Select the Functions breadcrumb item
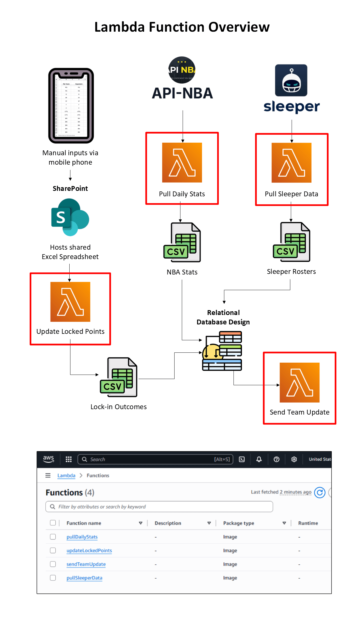This screenshot has height=618, width=364. pos(98,475)
